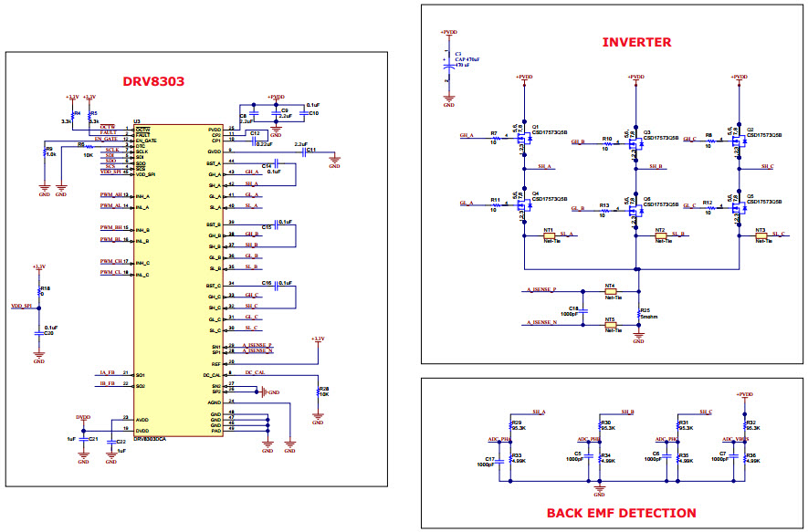Select the R7 gate resistor symbol
808x532 pixels.
coord(497,138)
